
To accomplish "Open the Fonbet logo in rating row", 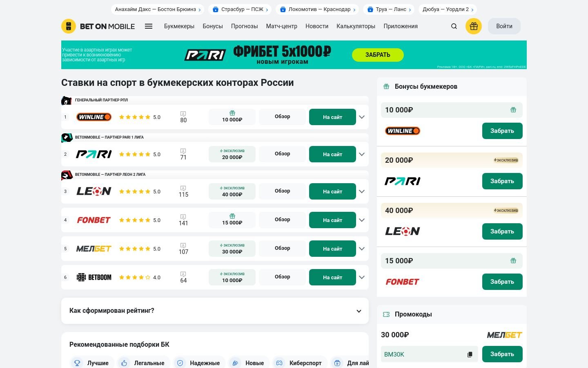I will coord(94,220).
